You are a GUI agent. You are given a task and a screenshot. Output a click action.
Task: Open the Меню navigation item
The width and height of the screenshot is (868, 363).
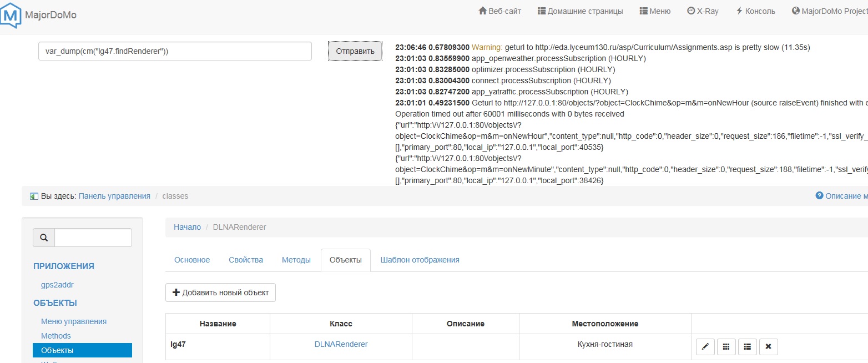[655, 11]
